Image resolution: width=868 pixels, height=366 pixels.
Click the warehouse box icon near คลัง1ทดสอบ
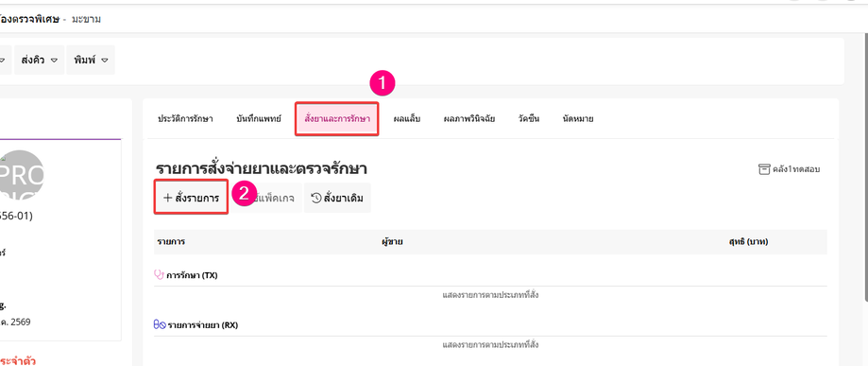click(764, 169)
